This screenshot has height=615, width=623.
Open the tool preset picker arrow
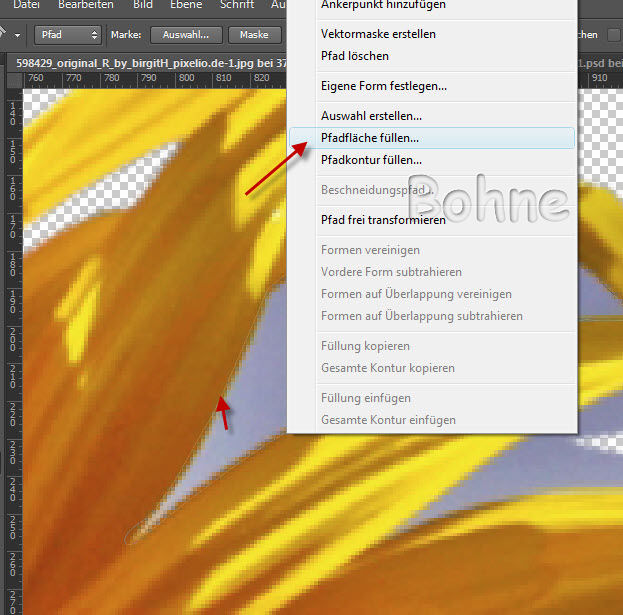(x=19, y=35)
